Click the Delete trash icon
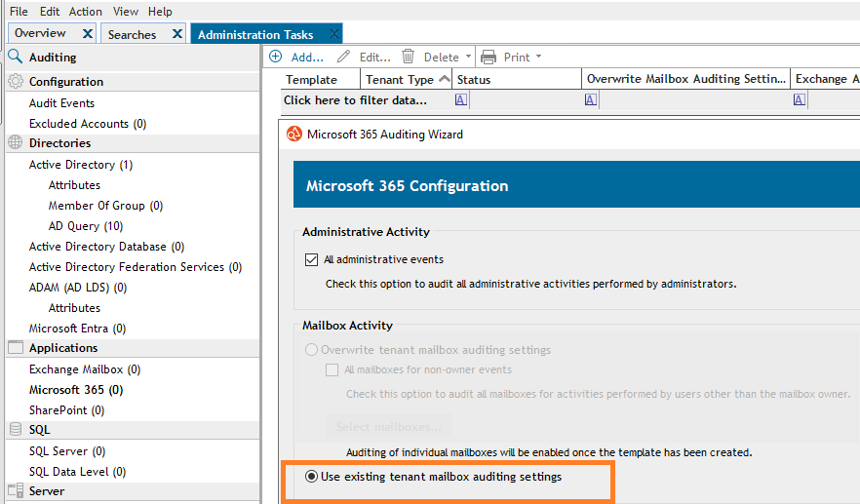 [408, 57]
